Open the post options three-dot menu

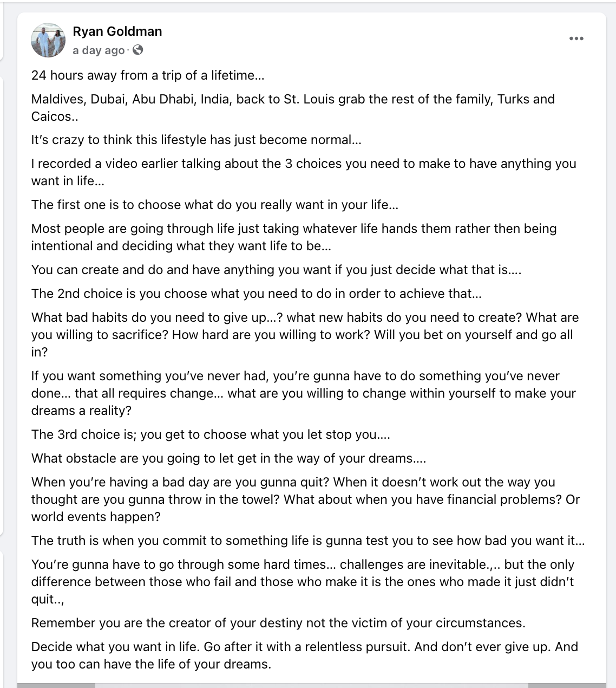point(576,38)
